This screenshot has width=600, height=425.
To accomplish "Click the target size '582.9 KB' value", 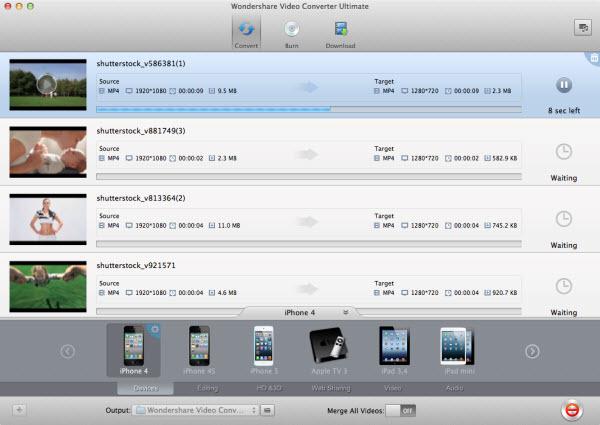I will coord(505,158).
